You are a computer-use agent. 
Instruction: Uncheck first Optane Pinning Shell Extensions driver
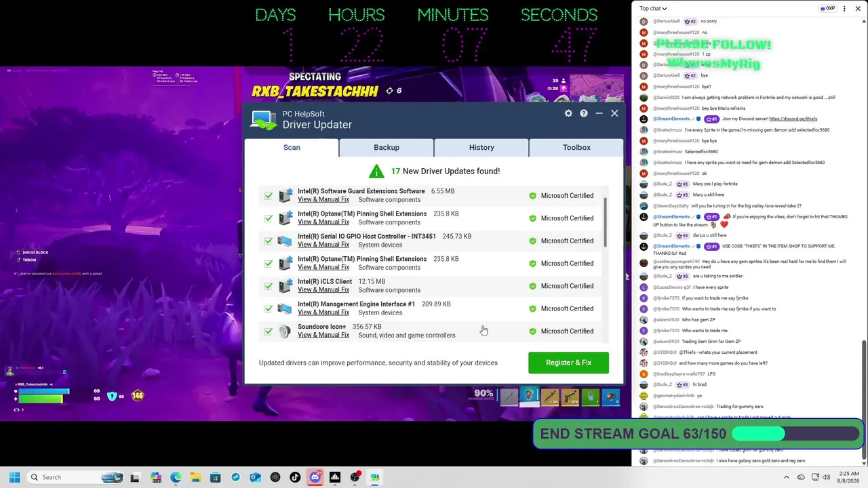(269, 218)
